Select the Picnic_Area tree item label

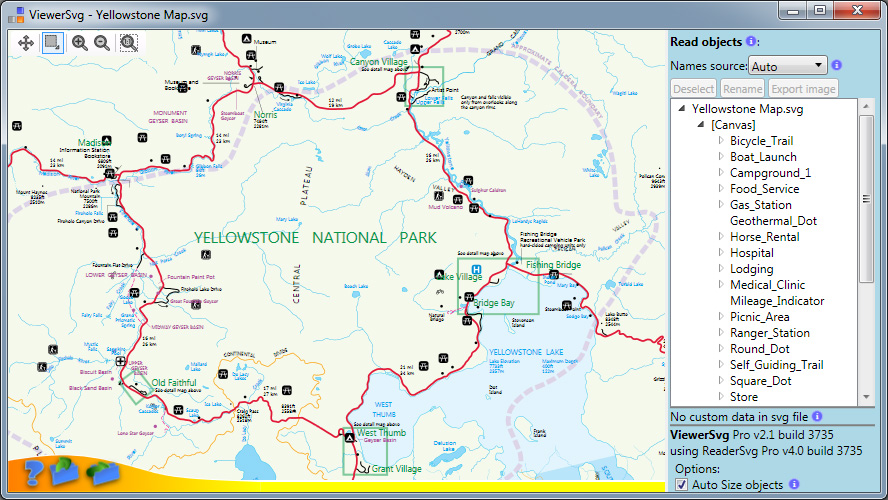(x=759, y=317)
